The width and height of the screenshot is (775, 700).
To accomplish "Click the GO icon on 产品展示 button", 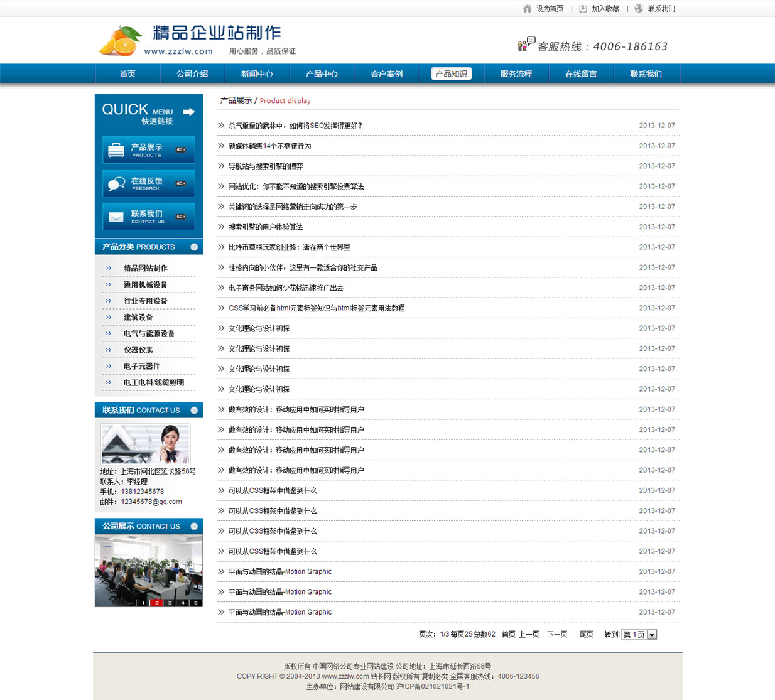I will tap(181, 150).
